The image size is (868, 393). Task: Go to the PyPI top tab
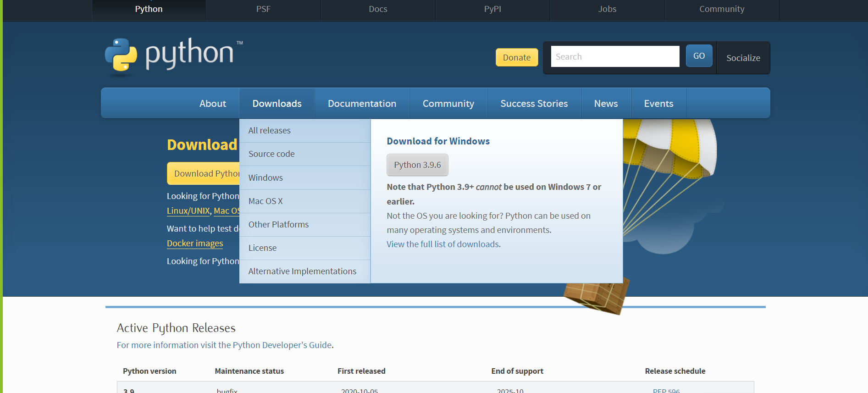coord(492,9)
